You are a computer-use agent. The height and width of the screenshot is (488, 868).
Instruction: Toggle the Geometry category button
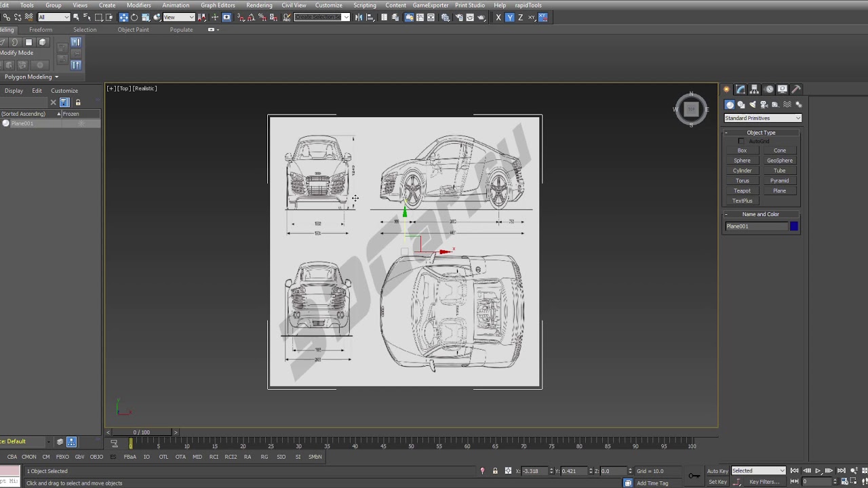click(x=730, y=104)
